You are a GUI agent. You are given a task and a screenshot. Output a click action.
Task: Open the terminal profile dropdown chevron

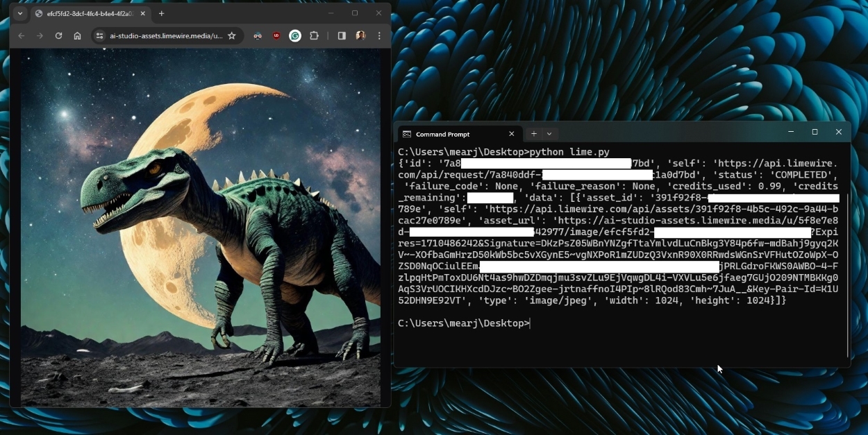tap(551, 134)
